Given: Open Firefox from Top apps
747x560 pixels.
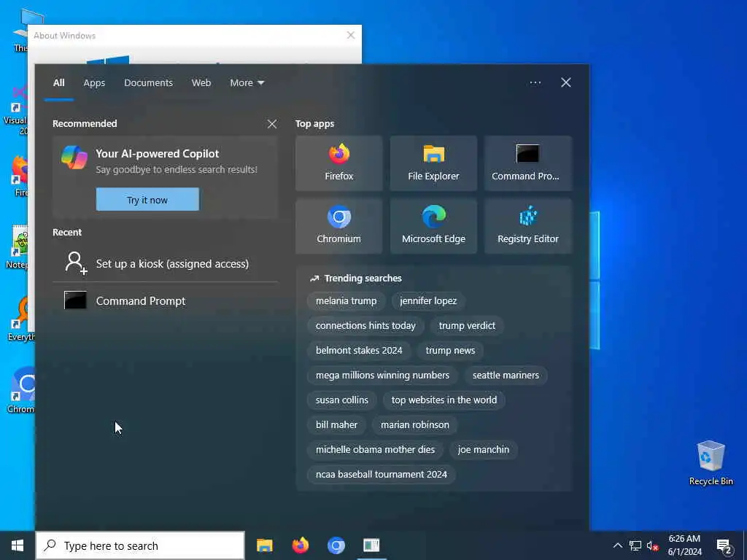Looking at the screenshot, I should [338, 163].
